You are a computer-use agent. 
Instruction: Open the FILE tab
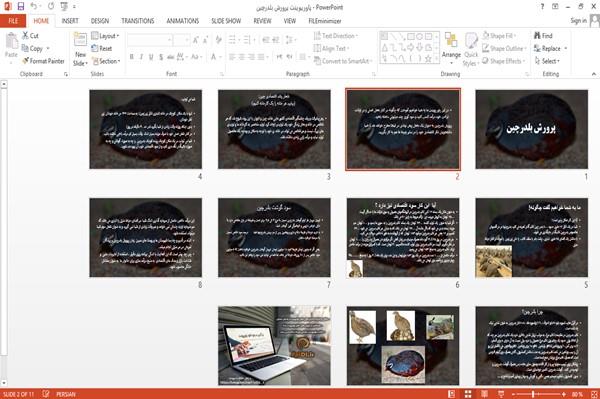click(13, 21)
